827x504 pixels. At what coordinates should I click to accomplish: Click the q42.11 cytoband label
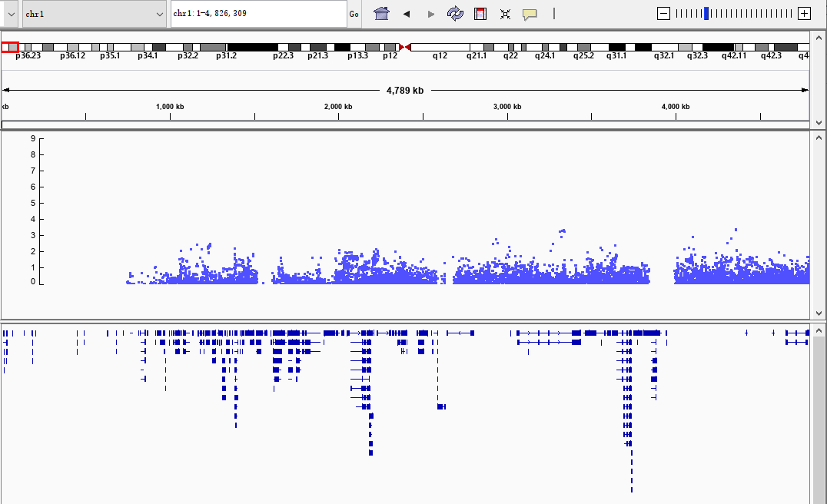pyautogui.click(x=734, y=56)
